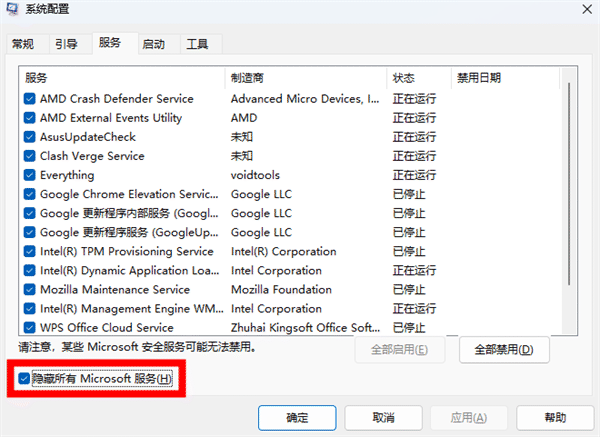
Task: Sort by the 制造商 column header
Action: click(x=306, y=78)
